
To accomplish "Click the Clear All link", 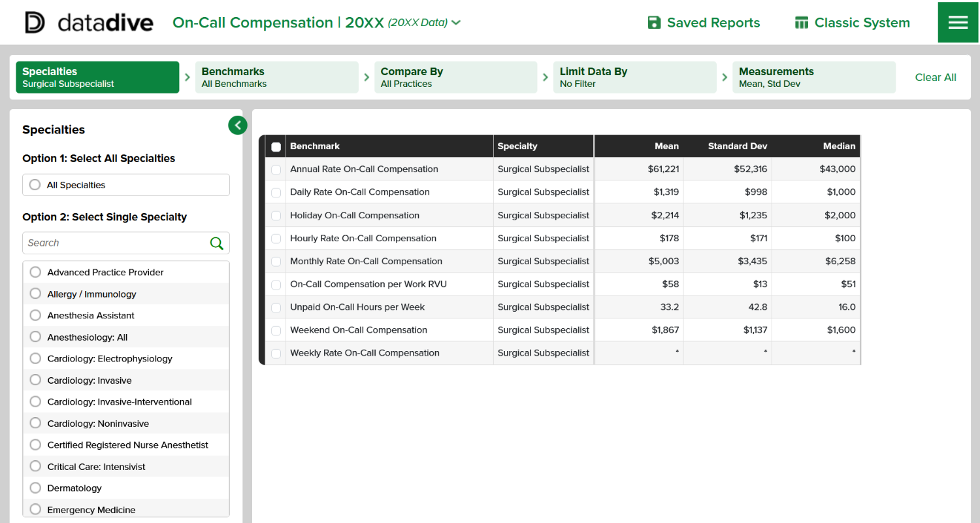I will [x=935, y=77].
